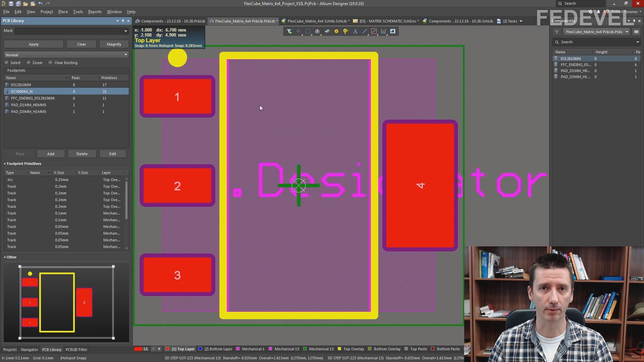644x362 pixels.
Task: Open the Reports menu
Action: coord(95,12)
